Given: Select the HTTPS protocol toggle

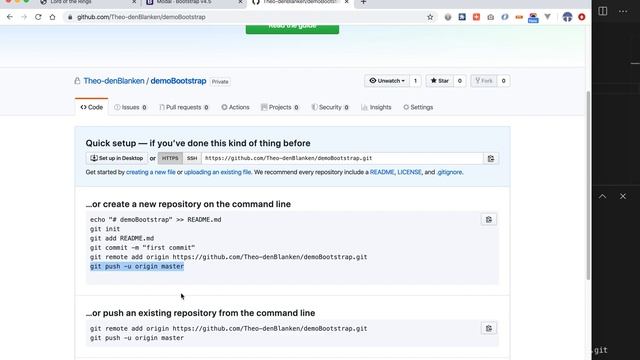Looking at the screenshot, I should 170,158.
